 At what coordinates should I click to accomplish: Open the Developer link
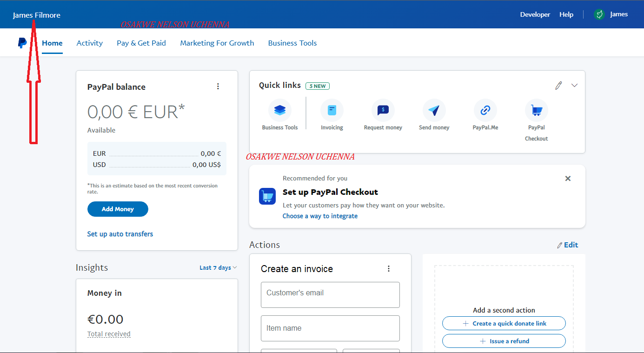pos(535,14)
